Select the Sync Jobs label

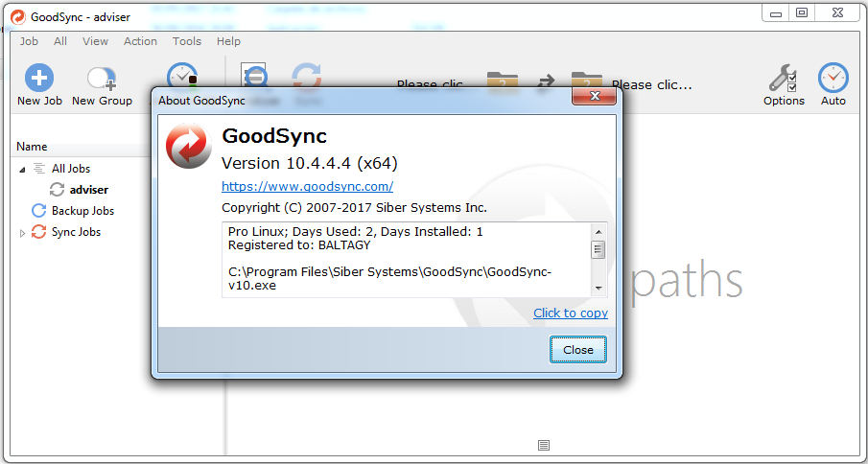click(77, 232)
